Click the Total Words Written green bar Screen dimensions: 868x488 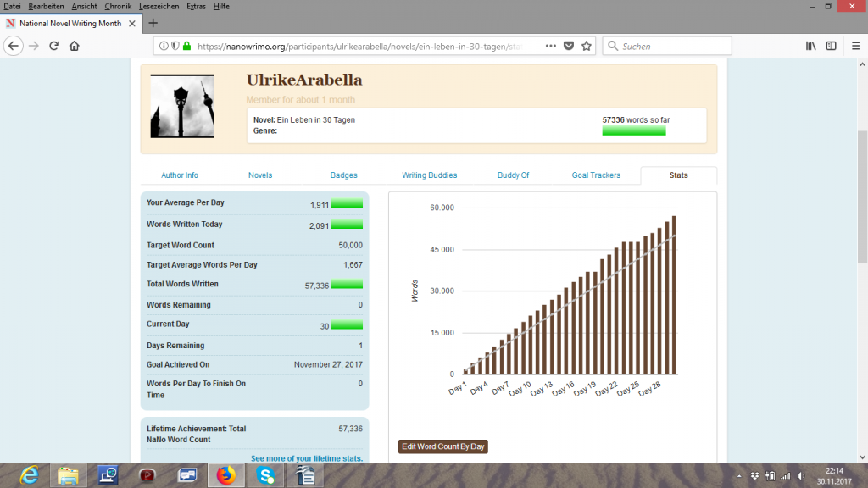tap(347, 285)
